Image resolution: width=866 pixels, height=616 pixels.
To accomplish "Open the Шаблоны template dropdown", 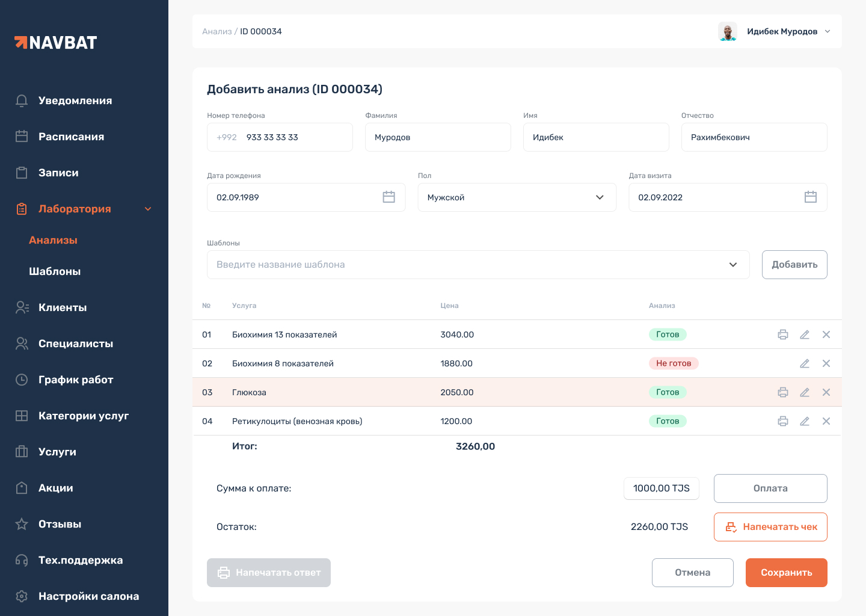I will pyautogui.click(x=732, y=265).
